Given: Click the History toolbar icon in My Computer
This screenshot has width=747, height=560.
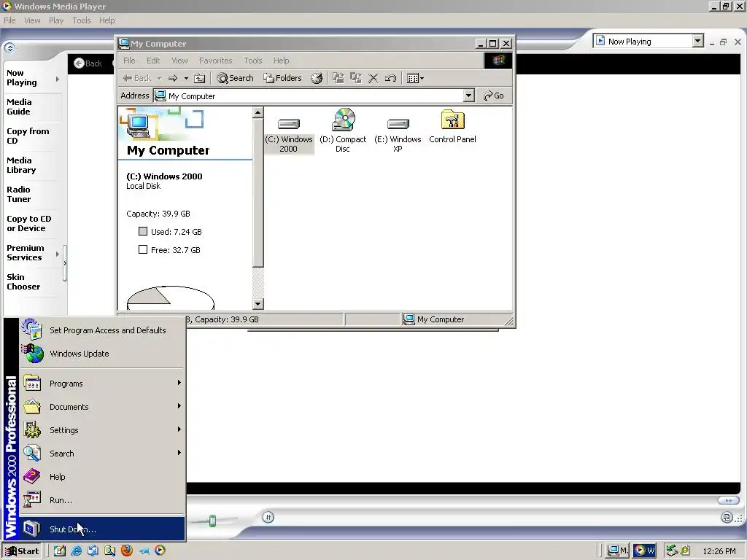Looking at the screenshot, I should [x=317, y=78].
